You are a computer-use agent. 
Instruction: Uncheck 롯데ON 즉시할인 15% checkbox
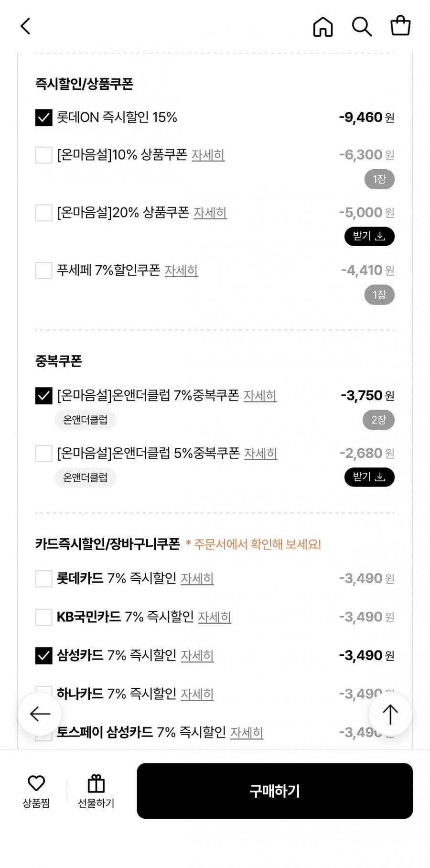click(44, 118)
